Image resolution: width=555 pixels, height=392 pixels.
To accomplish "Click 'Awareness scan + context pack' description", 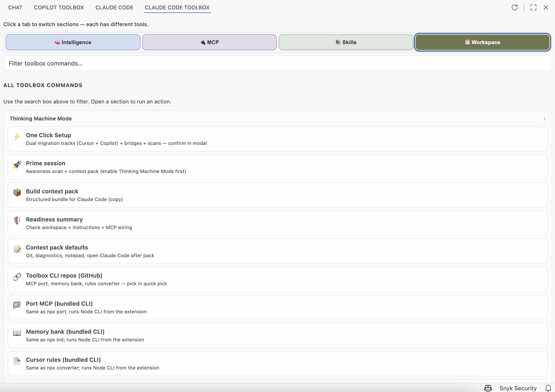I will point(106,171).
